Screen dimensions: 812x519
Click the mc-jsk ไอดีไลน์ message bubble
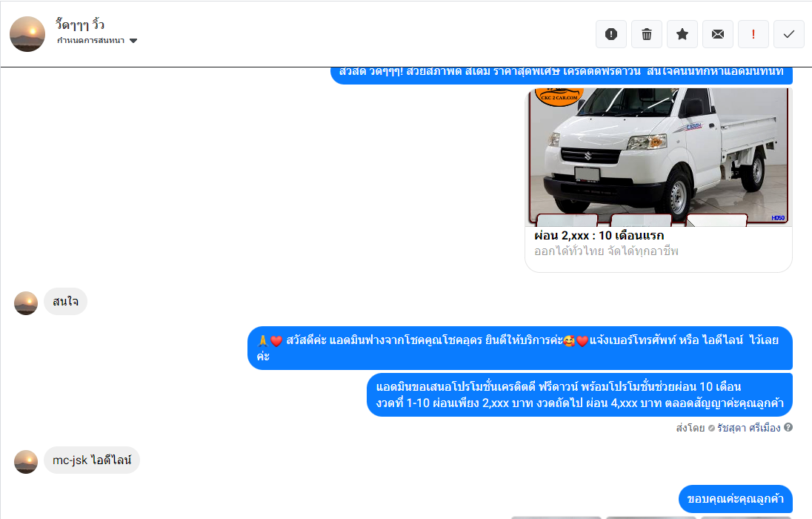click(x=92, y=460)
